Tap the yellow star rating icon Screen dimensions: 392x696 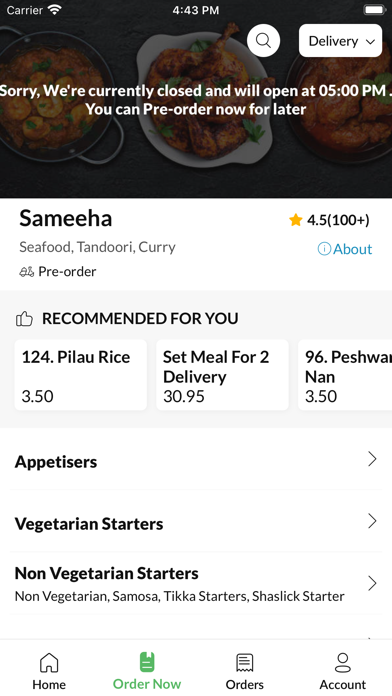click(296, 220)
